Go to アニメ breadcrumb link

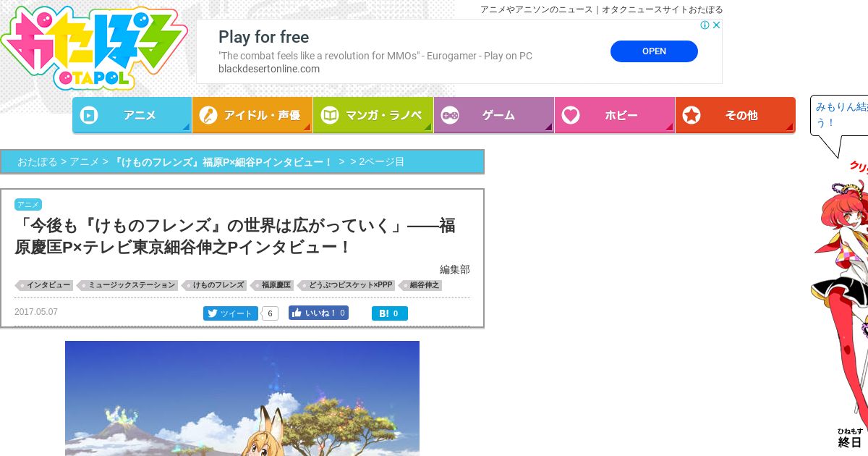tap(84, 162)
